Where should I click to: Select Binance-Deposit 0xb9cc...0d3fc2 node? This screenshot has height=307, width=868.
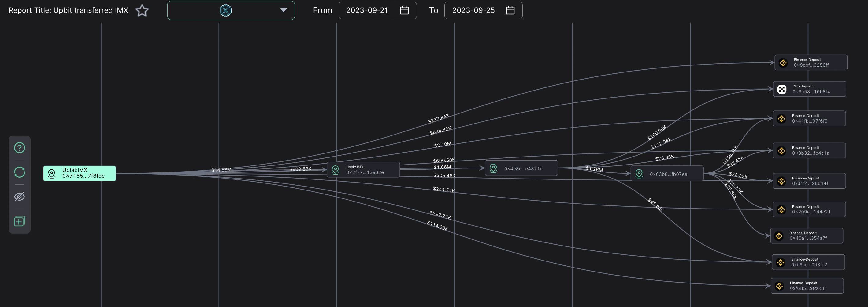pyautogui.click(x=808, y=262)
